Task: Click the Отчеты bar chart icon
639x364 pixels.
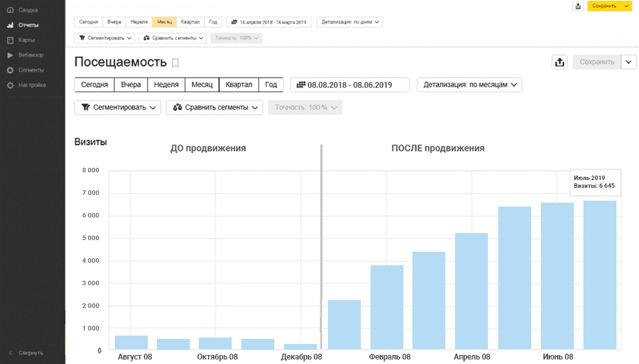Action: (x=10, y=25)
